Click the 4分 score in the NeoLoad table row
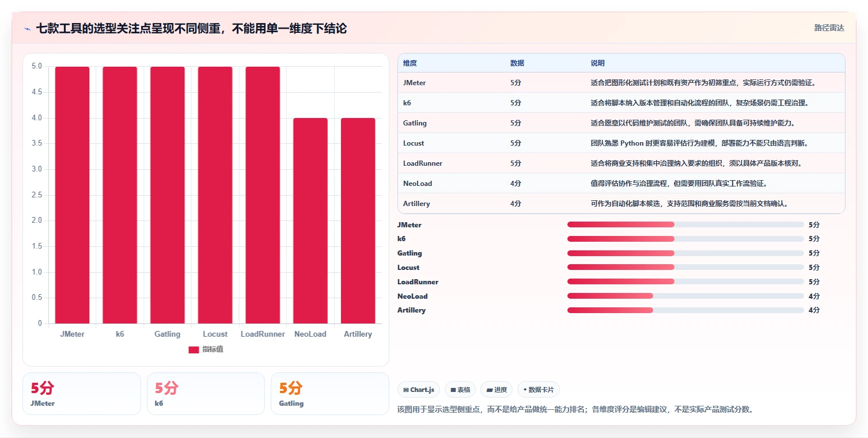 click(x=516, y=184)
